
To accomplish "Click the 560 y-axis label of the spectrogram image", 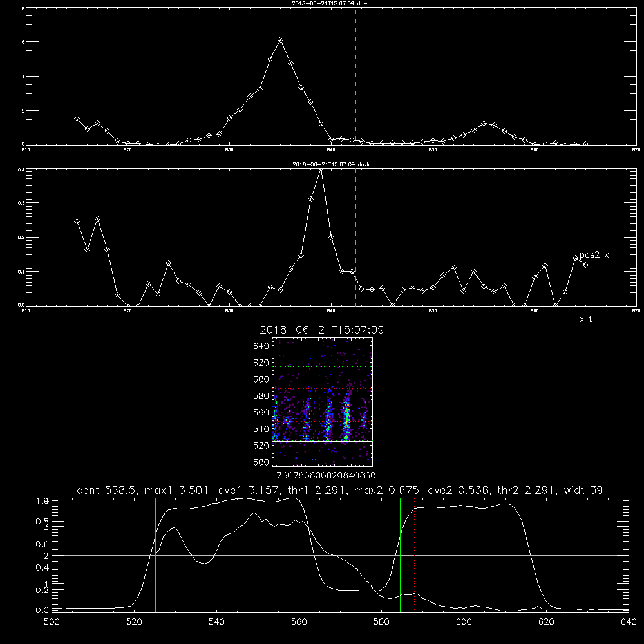I will tap(261, 412).
